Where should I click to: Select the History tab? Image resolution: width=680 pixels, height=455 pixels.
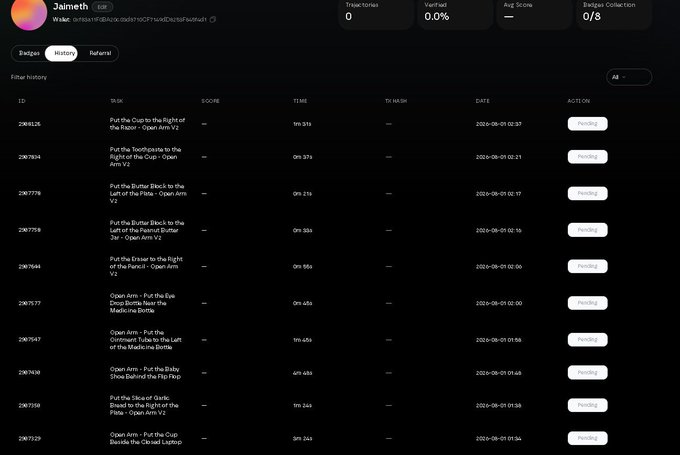(x=62, y=53)
